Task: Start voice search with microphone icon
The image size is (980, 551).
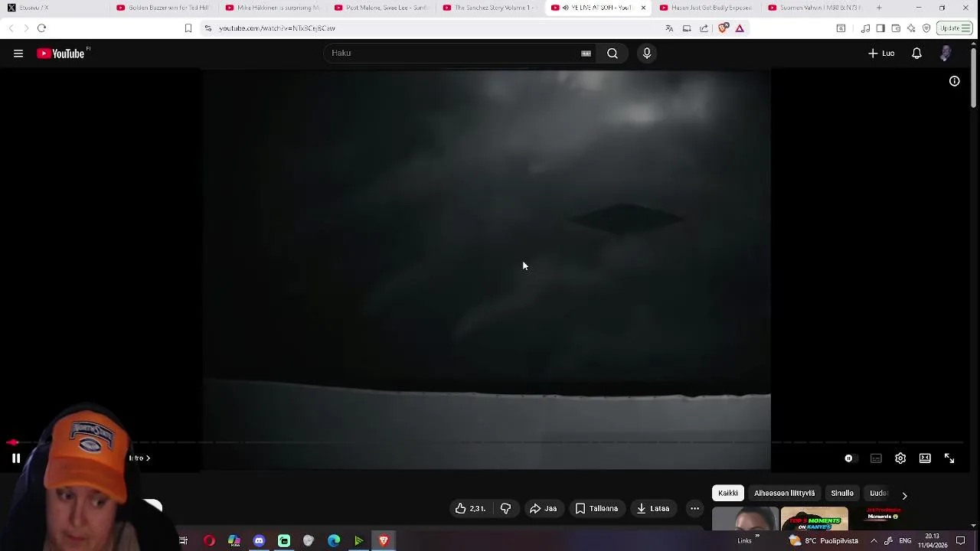Action: coord(647,54)
